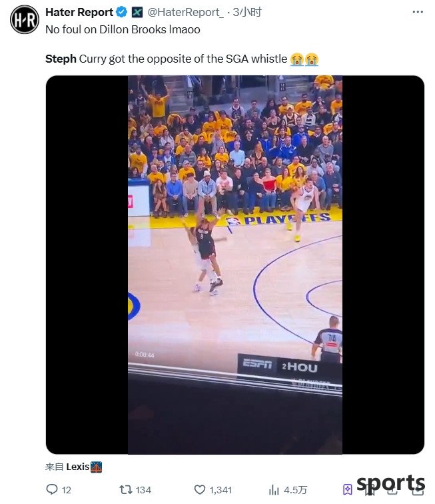The height and width of the screenshot is (504, 435).
Task: Click the share upload icon
Action: 393,490
